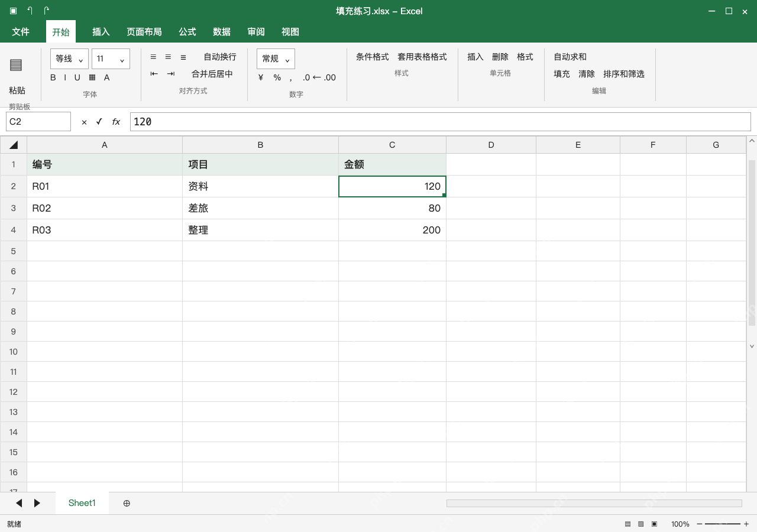Open the 常规 number format dropdown
Image resolution: width=757 pixels, height=532 pixels.
[x=276, y=59]
